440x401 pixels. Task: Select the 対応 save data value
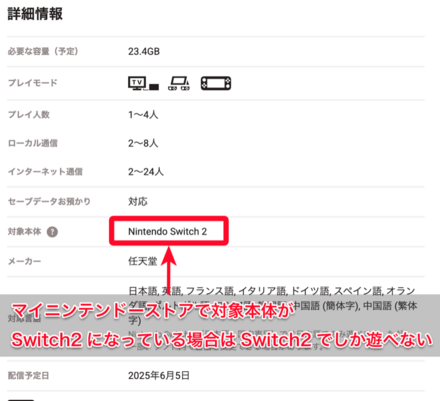pos(138,201)
